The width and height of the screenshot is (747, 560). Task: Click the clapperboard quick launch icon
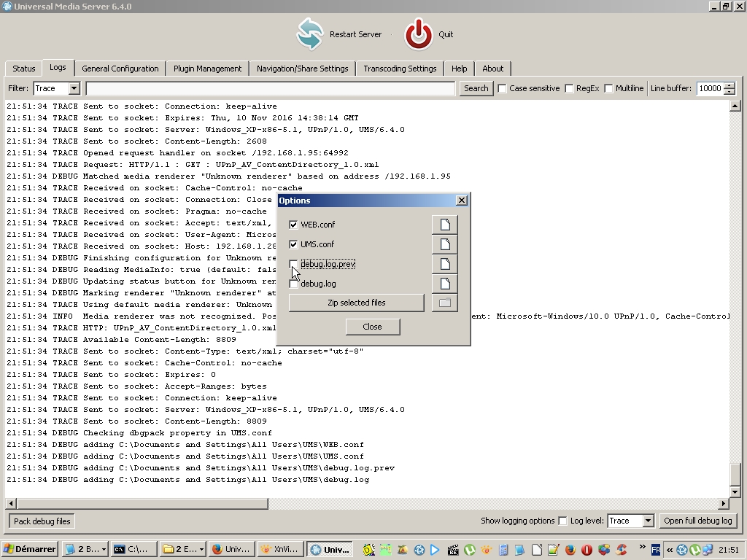(x=452, y=550)
